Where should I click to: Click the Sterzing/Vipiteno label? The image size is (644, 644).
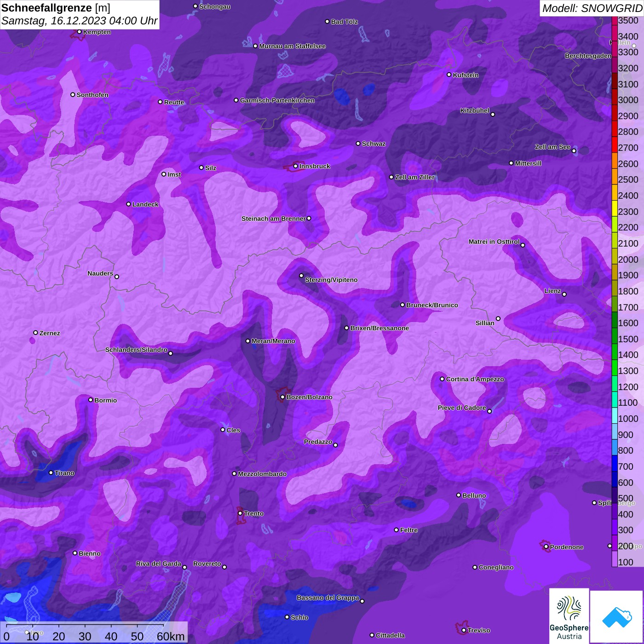pos(331,280)
